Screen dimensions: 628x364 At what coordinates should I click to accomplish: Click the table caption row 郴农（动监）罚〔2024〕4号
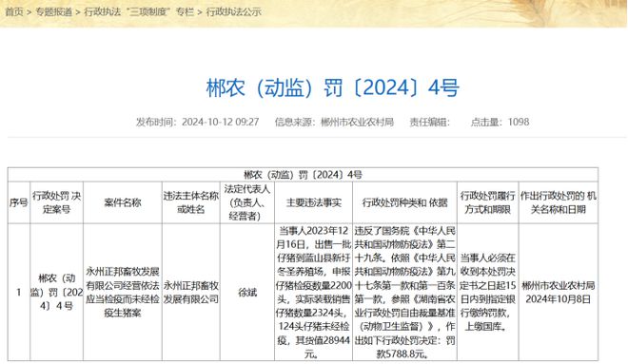pos(303,175)
